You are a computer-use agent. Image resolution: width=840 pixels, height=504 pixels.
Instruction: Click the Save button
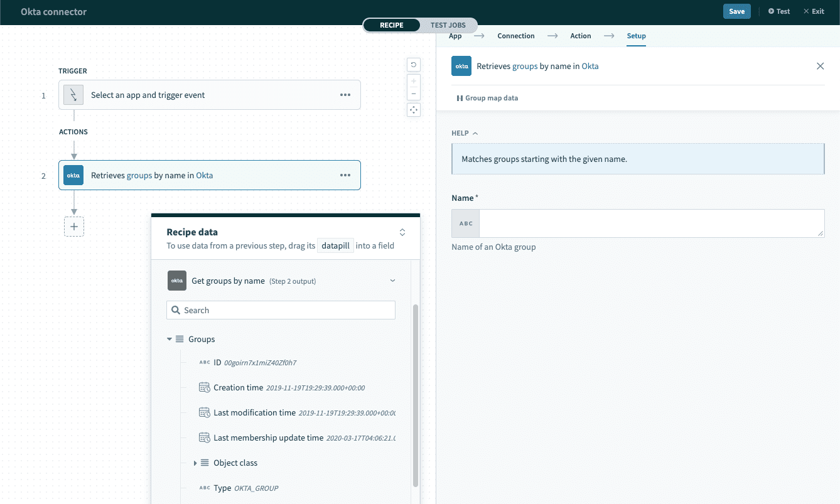(x=736, y=11)
